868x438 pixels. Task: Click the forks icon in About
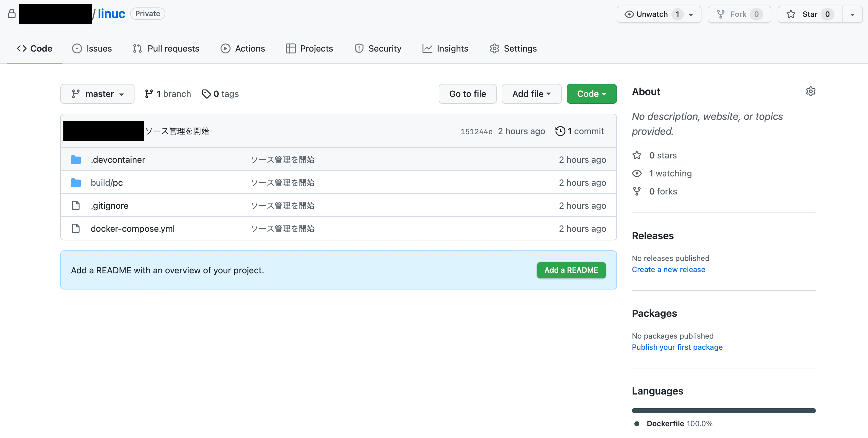pos(637,191)
